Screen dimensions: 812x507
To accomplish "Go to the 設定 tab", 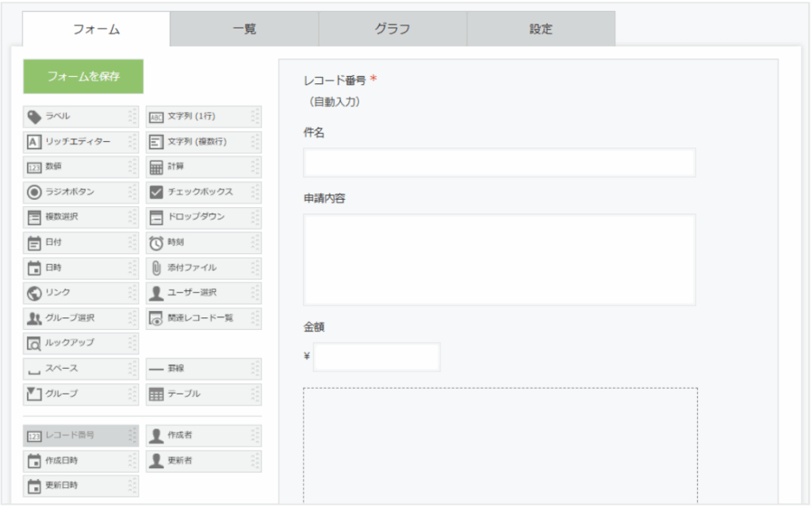I will coord(541,29).
